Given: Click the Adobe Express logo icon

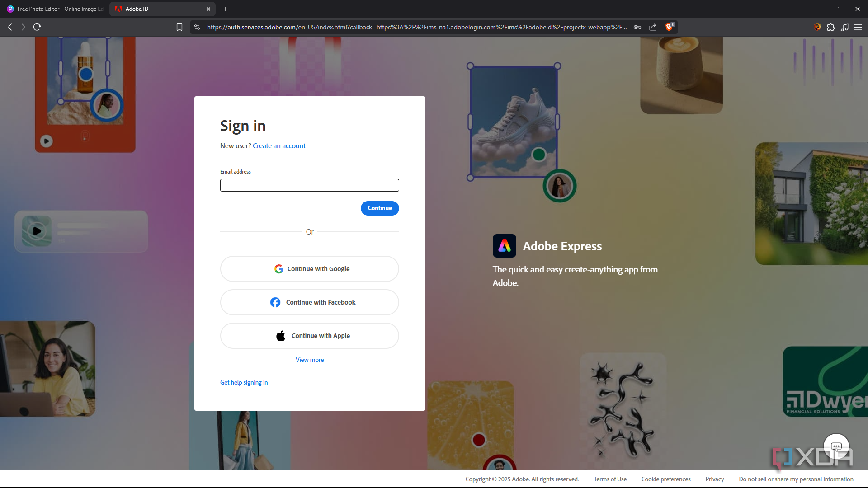Looking at the screenshot, I should 504,246.
